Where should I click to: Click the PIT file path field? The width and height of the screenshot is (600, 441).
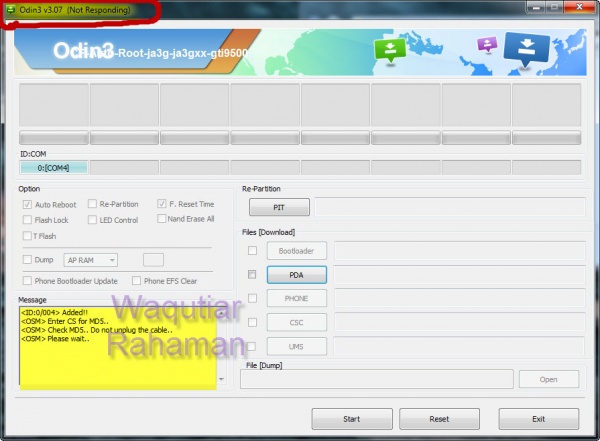tap(450, 207)
